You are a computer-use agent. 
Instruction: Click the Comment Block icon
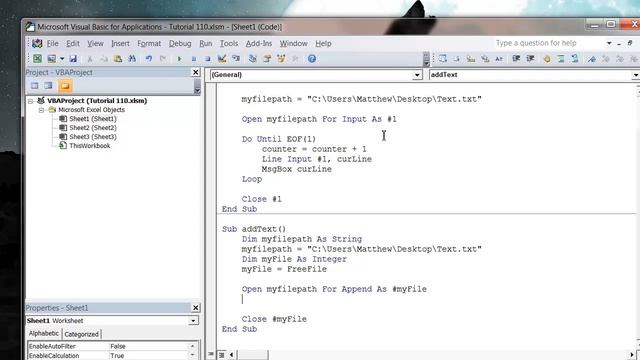(561, 59)
